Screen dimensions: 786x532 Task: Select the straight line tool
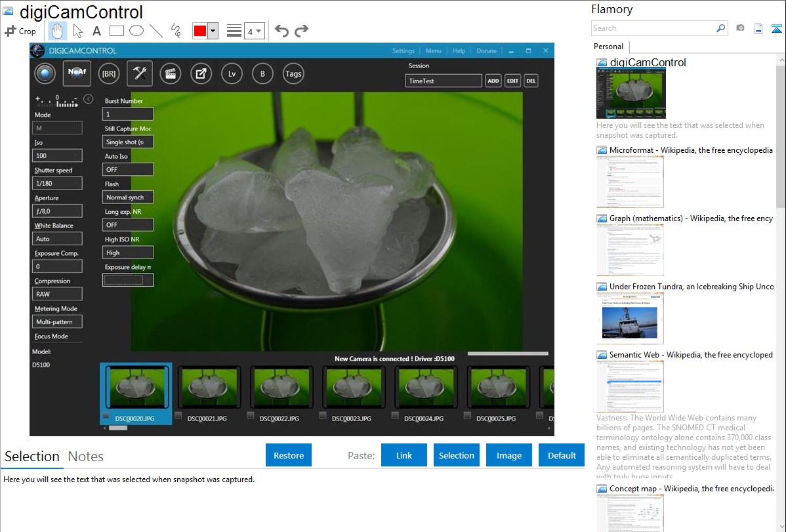click(x=156, y=31)
